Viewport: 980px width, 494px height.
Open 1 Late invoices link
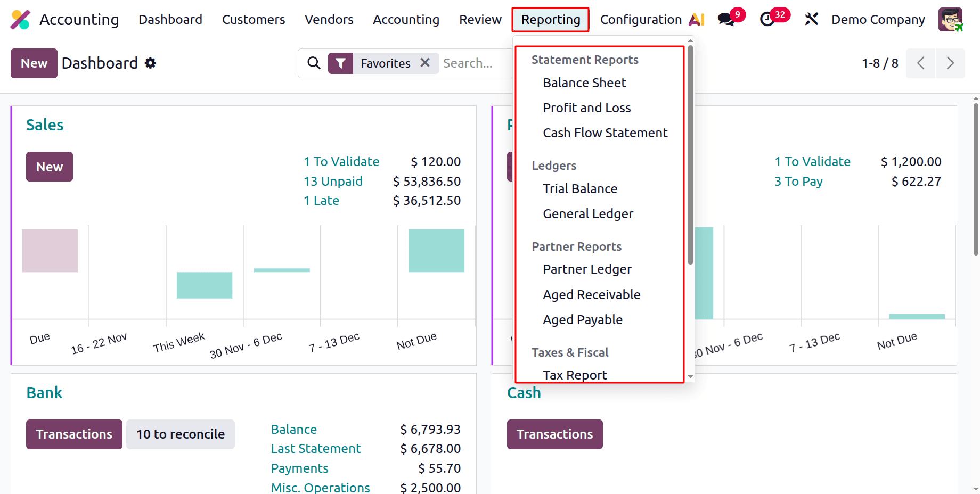(x=321, y=201)
